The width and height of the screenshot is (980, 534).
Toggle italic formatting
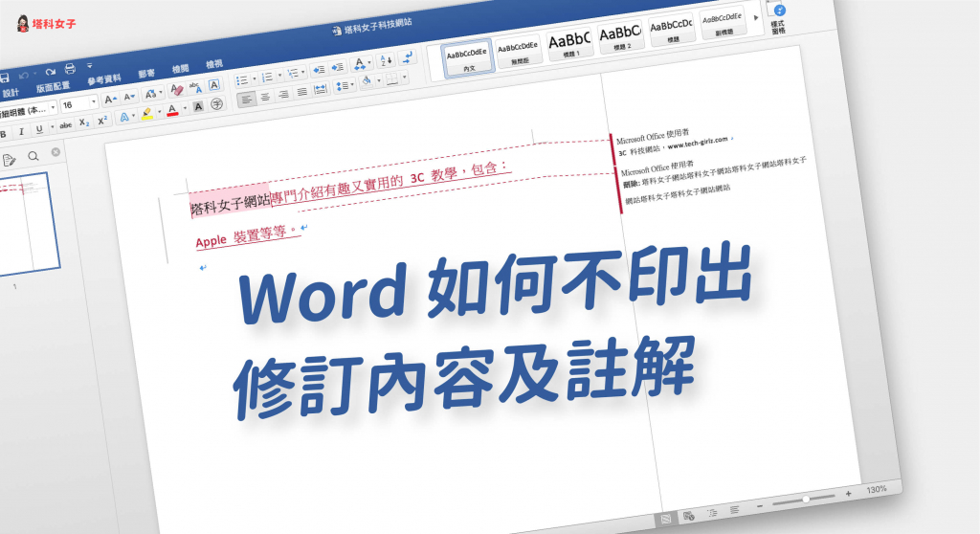point(21,131)
